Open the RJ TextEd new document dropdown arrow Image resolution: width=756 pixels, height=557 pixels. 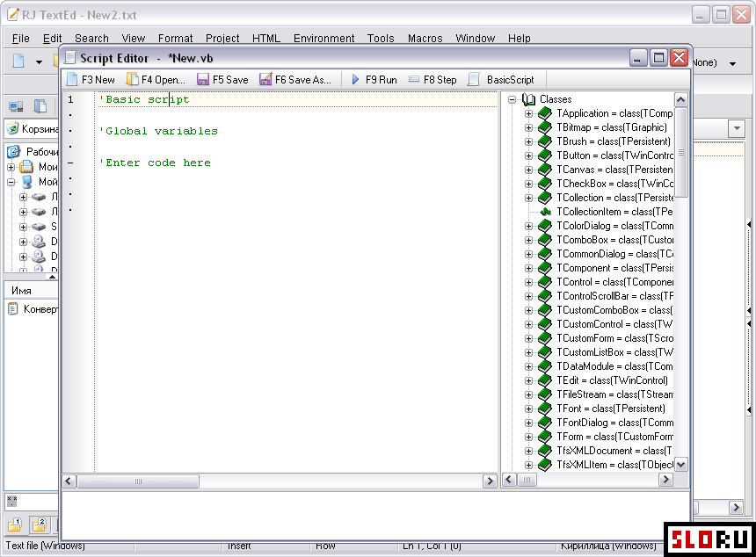39,62
